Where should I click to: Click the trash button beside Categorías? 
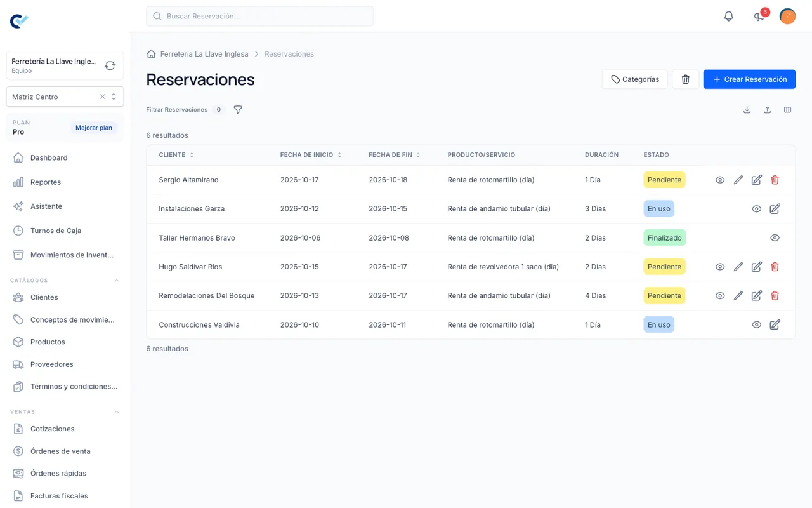pos(685,79)
